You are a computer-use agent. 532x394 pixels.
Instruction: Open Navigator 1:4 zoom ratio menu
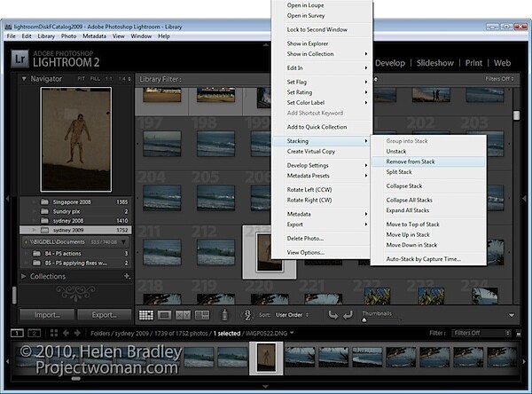click(x=124, y=79)
